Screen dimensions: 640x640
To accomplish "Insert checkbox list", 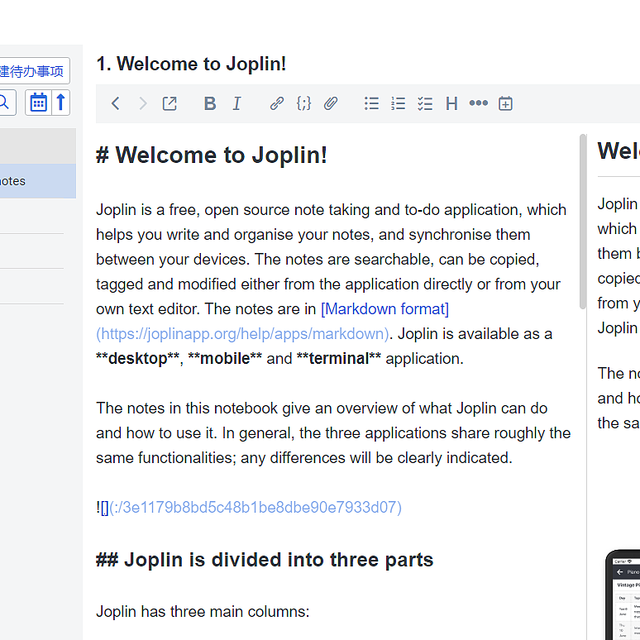I will pos(425,103).
